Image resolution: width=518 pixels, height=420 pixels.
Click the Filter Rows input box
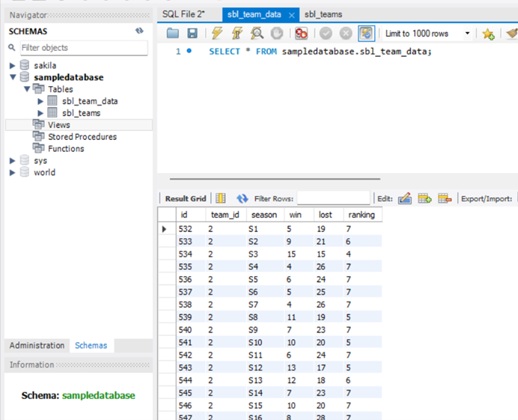pyautogui.click(x=333, y=198)
